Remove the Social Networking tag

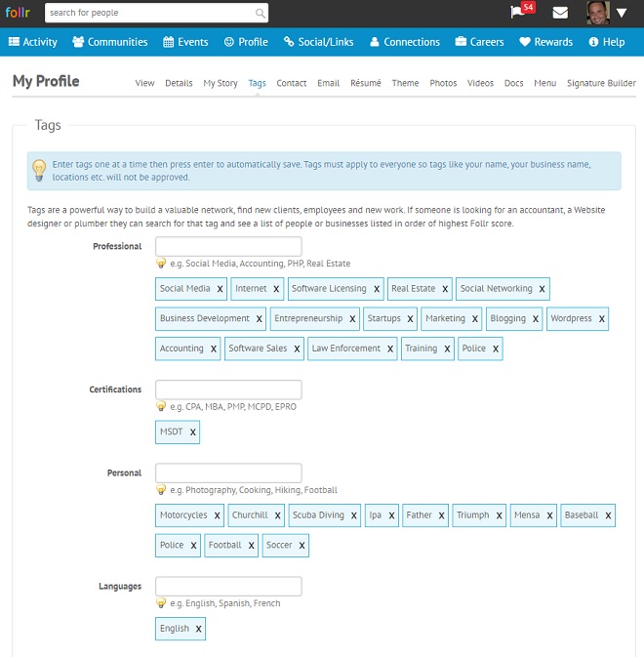point(543,289)
